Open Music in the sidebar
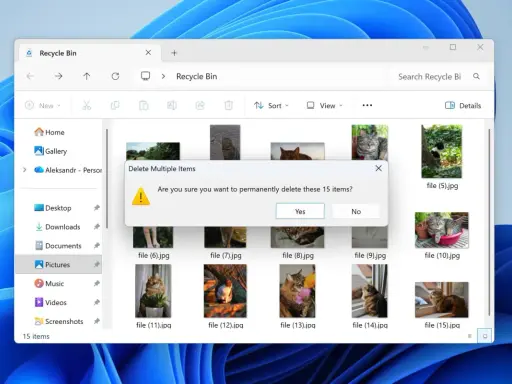Image resolution: width=512 pixels, height=384 pixels. pyautogui.click(x=49, y=284)
